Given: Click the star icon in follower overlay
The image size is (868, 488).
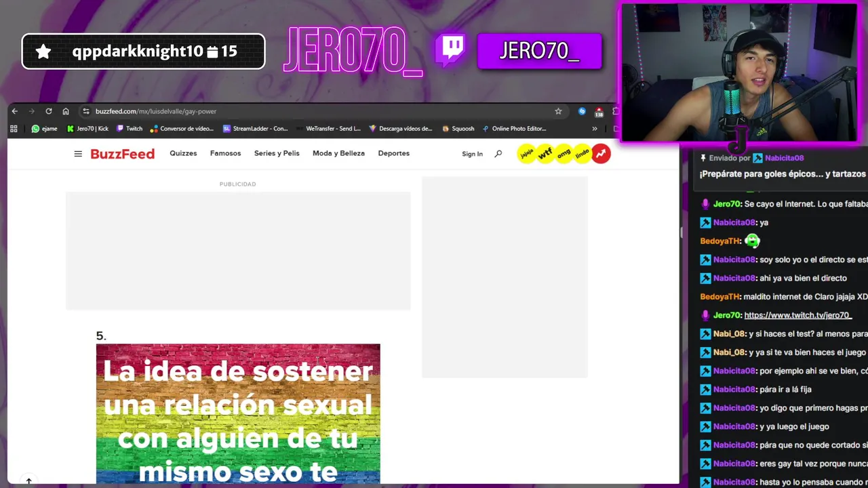Looking at the screenshot, I should (x=43, y=52).
